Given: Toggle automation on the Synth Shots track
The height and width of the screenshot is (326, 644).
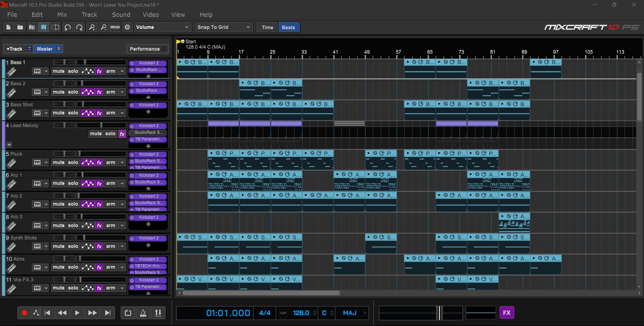Looking at the screenshot, I should 88,246.
